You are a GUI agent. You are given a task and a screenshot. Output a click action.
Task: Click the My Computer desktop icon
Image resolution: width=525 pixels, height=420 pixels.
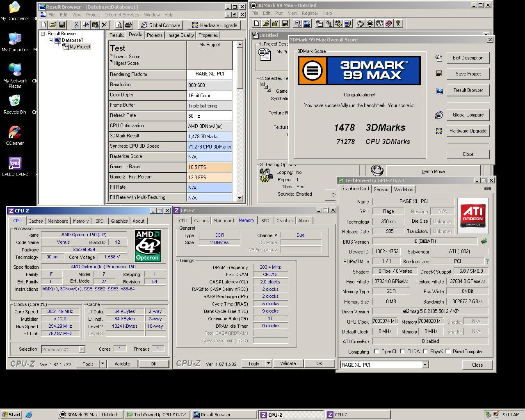[15, 42]
